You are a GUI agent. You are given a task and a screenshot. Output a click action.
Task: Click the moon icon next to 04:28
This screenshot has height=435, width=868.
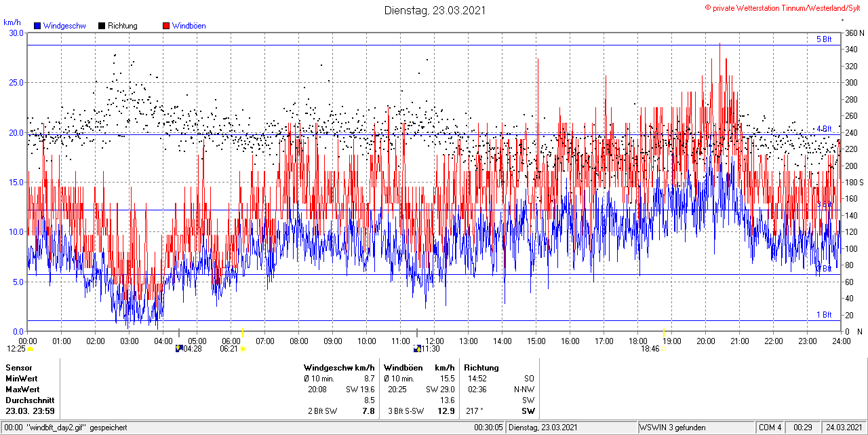point(179,348)
